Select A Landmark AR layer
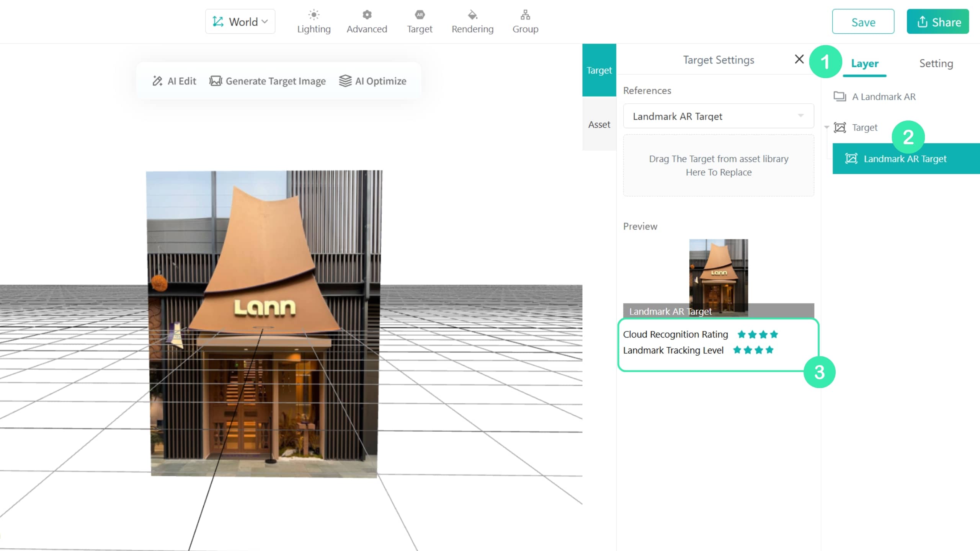This screenshot has width=980, height=551. (x=875, y=97)
